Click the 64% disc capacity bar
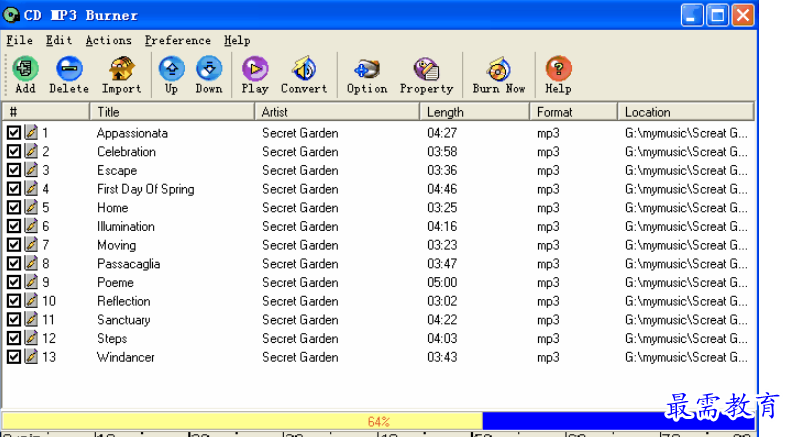 pyautogui.click(x=378, y=422)
